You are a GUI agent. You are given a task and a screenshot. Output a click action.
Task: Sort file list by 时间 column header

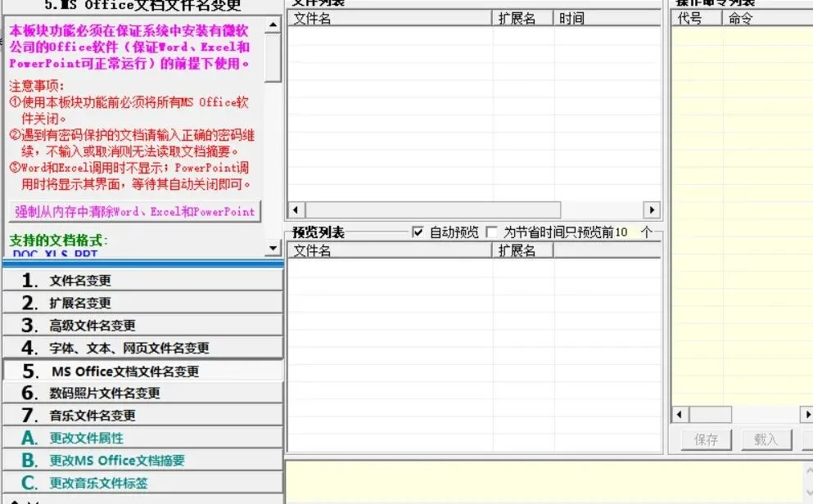coord(607,19)
